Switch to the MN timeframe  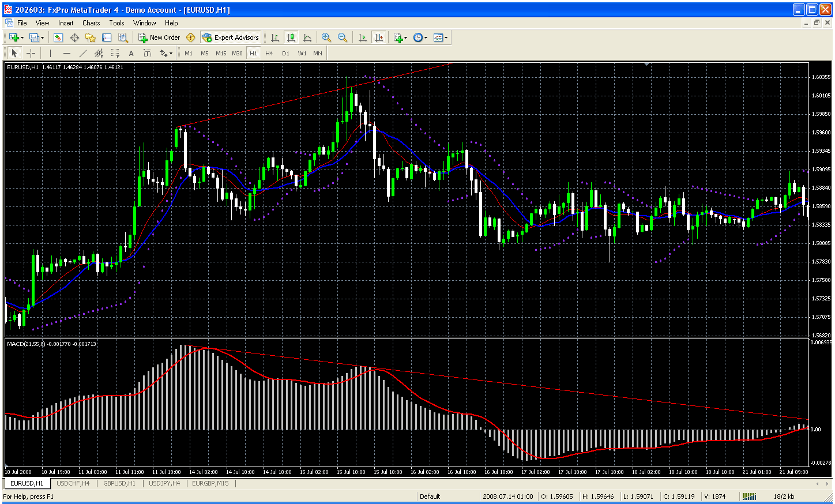[318, 53]
